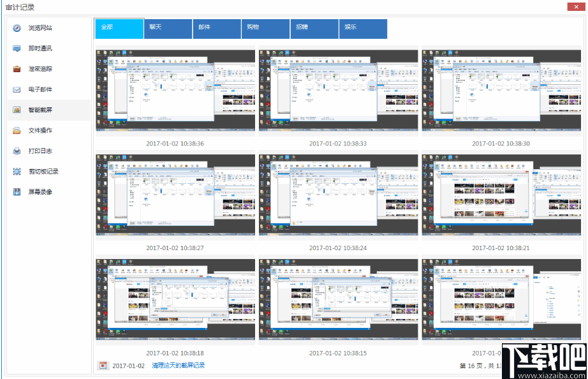588x379 pixels.
Task: Close the 审计记录 window
Action: click(576, 7)
